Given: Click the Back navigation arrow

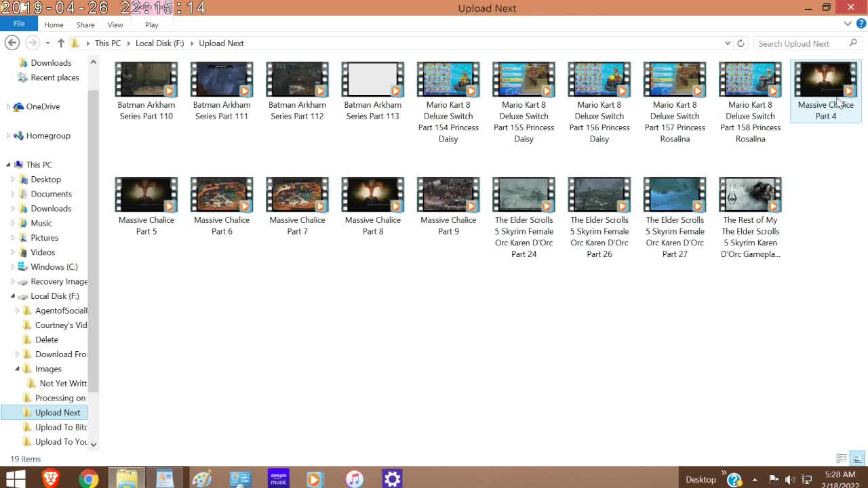Looking at the screenshot, I should pyautogui.click(x=12, y=43).
